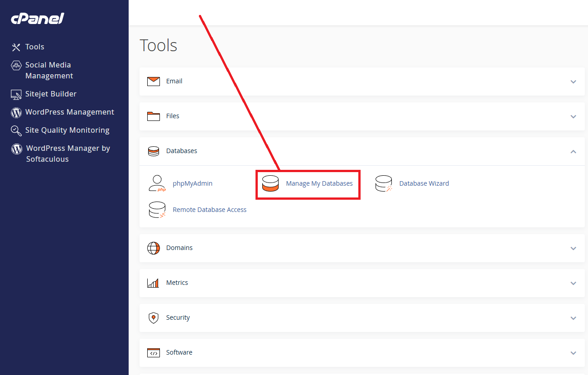588x375 pixels.
Task: Open the phpMyAdmin link
Action: pos(193,183)
